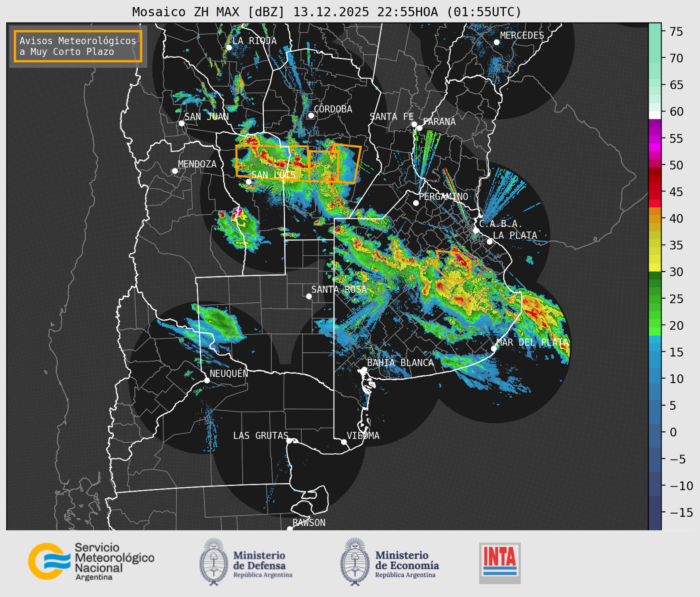Click the Neuquén city marker dot
The height and width of the screenshot is (597, 700).
207,380
